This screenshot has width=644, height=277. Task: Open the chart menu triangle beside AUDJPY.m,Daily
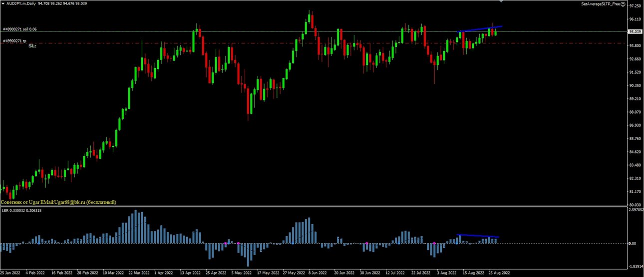(x=3, y=3)
